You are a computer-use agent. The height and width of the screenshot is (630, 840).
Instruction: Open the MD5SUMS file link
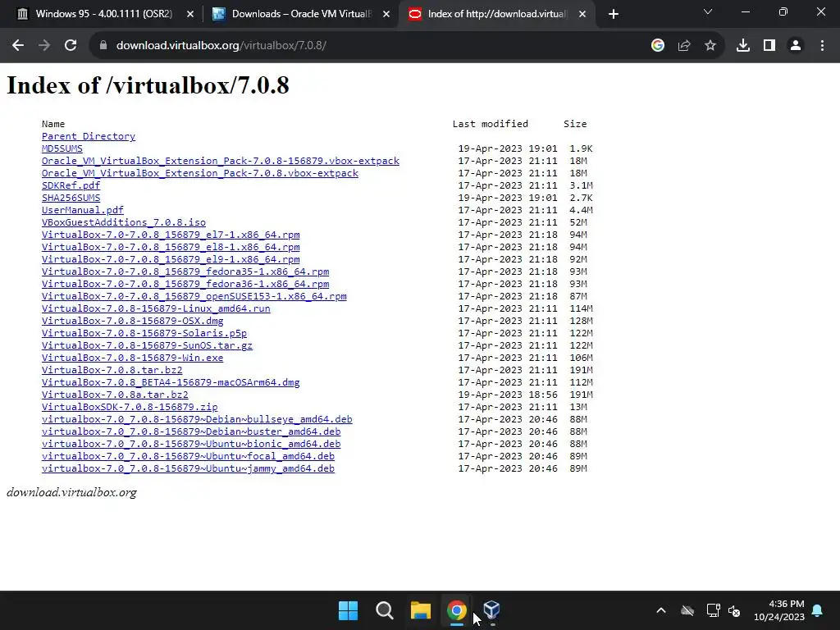pyautogui.click(x=62, y=148)
